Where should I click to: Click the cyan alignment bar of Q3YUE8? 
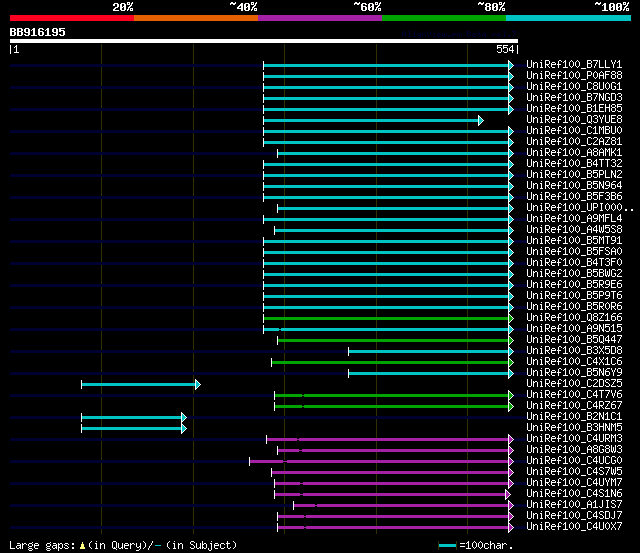tap(373, 120)
